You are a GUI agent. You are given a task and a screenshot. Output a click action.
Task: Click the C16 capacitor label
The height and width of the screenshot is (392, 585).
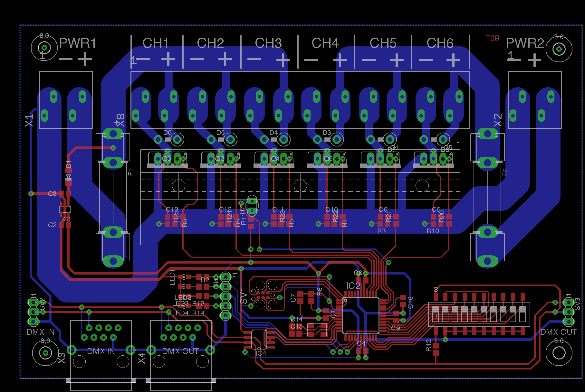(x=410, y=303)
